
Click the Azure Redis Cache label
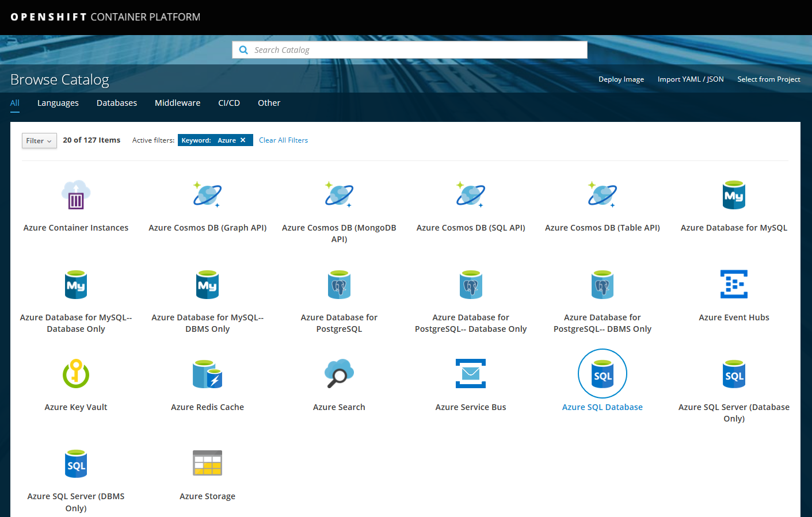tap(208, 407)
